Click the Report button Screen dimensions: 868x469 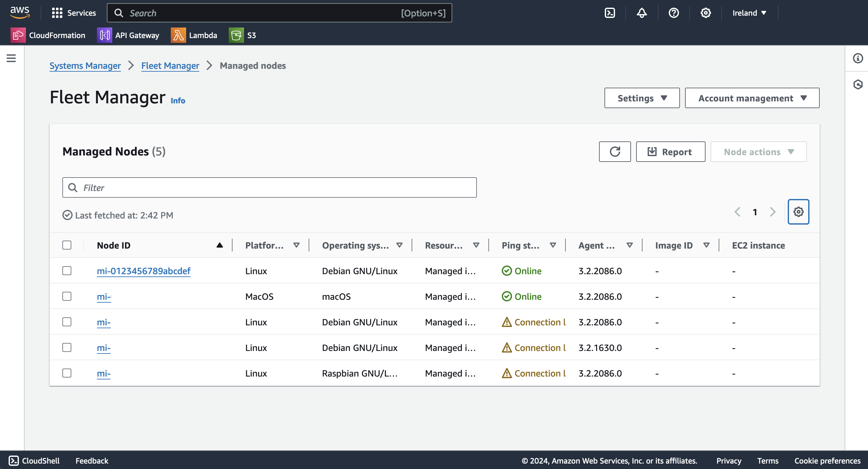point(670,151)
